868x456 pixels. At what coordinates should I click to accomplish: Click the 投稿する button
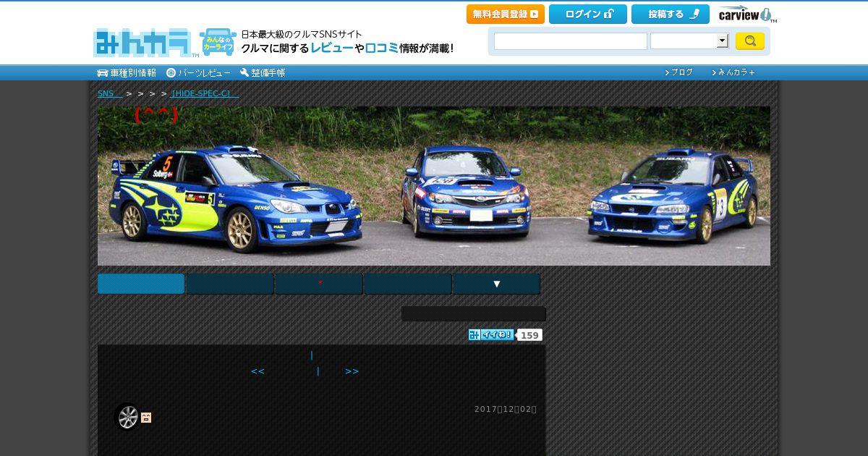pos(671,14)
